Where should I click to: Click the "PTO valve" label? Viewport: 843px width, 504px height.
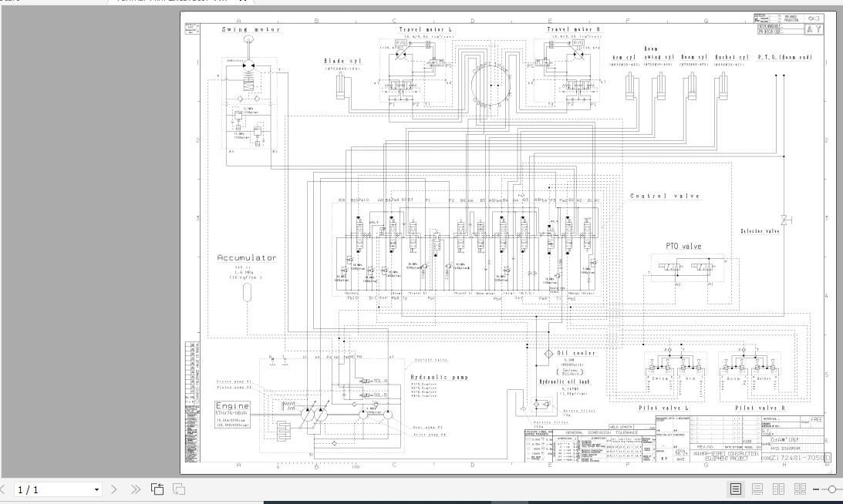(683, 246)
